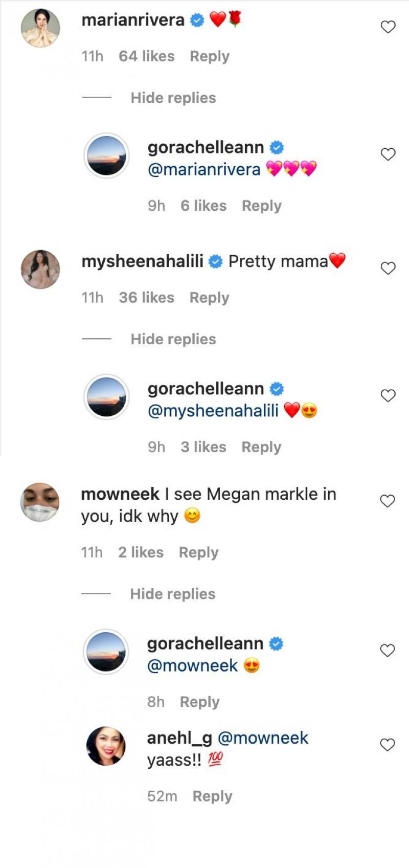Image resolution: width=409 pixels, height=868 pixels.
Task: Open the @mysheenahalili mention link
Action: 213,411
